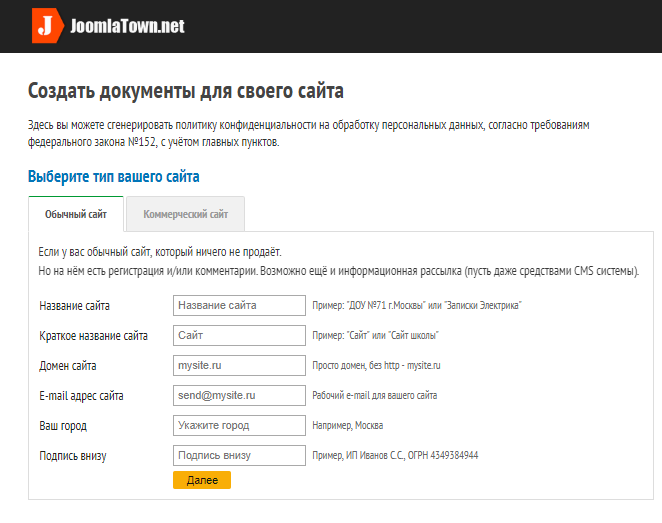Image resolution: width=662 pixels, height=523 pixels.
Task: Focus the Краткое название сайта input field
Action: pyautogui.click(x=239, y=336)
